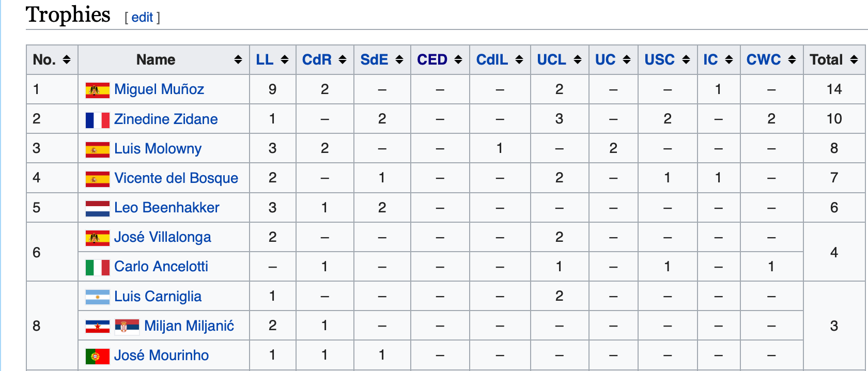Click the French flag beside Zinedine Zidane
Screen dimensions: 868x371
[97, 119]
